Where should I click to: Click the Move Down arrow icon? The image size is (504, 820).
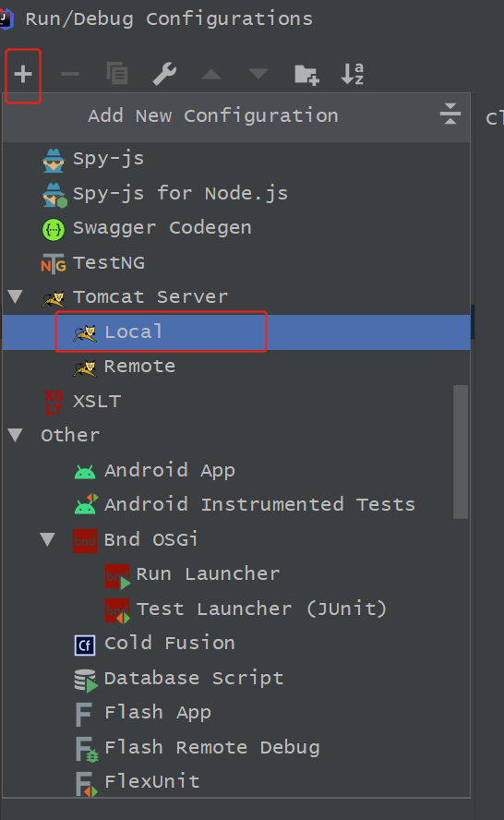coord(258,74)
